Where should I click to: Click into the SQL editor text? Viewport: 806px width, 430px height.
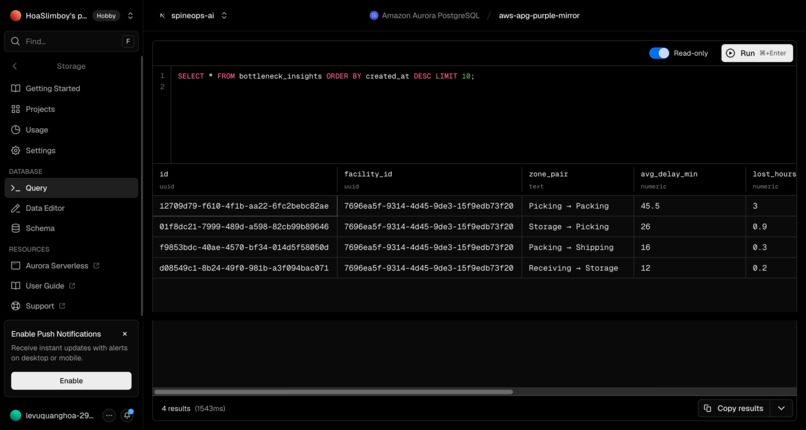tap(326, 76)
